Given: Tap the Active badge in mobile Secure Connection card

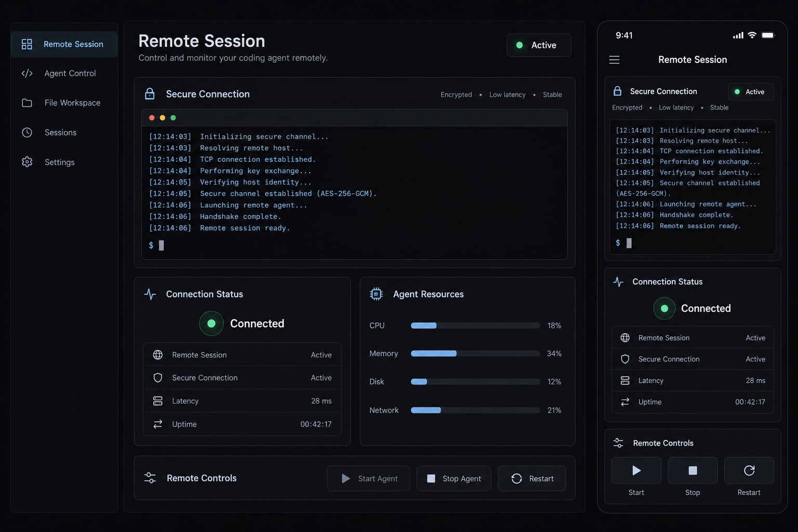Looking at the screenshot, I should click(751, 91).
